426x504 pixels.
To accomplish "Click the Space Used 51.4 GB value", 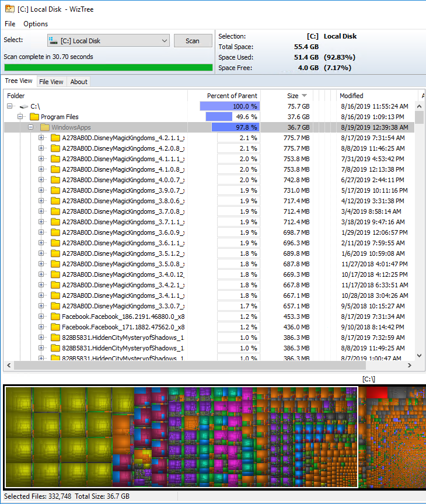I will pos(306,57).
